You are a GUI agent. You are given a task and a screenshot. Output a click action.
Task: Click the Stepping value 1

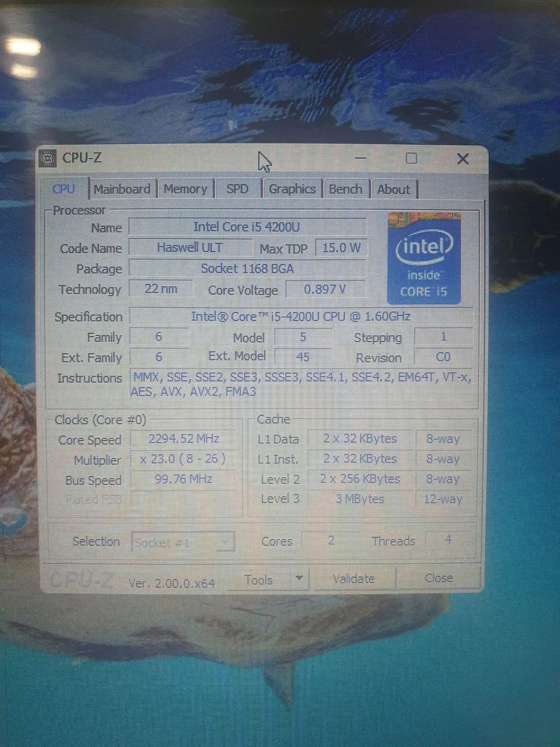tap(443, 337)
